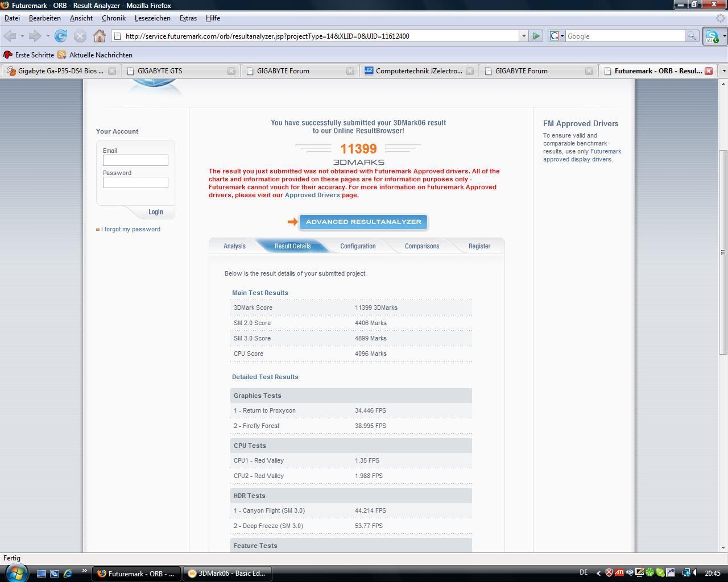The width and height of the screenshot is (728, 582).
Task: Open Aktuelle Nachrichten feed bookmark
Action: click(95, 55)
